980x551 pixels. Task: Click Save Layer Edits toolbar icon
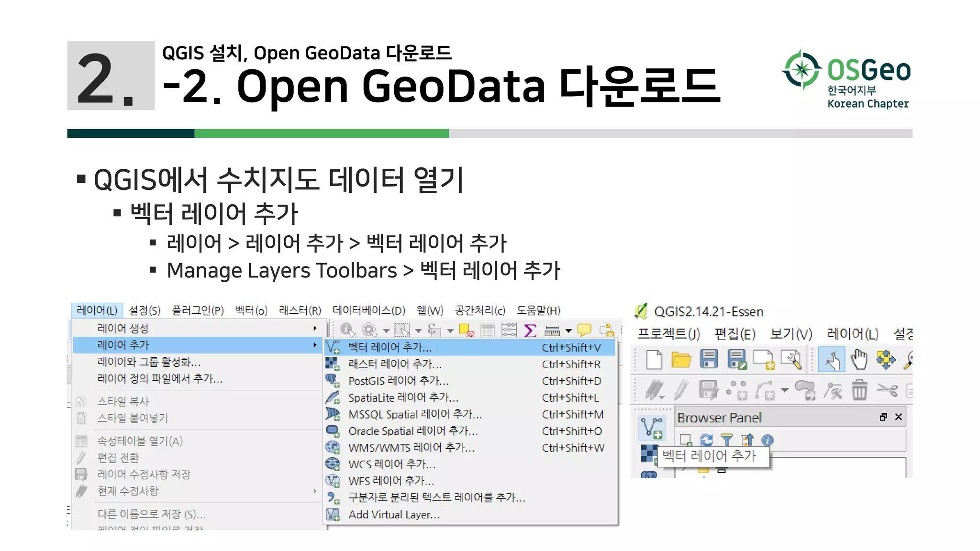(x=709, y=390)
